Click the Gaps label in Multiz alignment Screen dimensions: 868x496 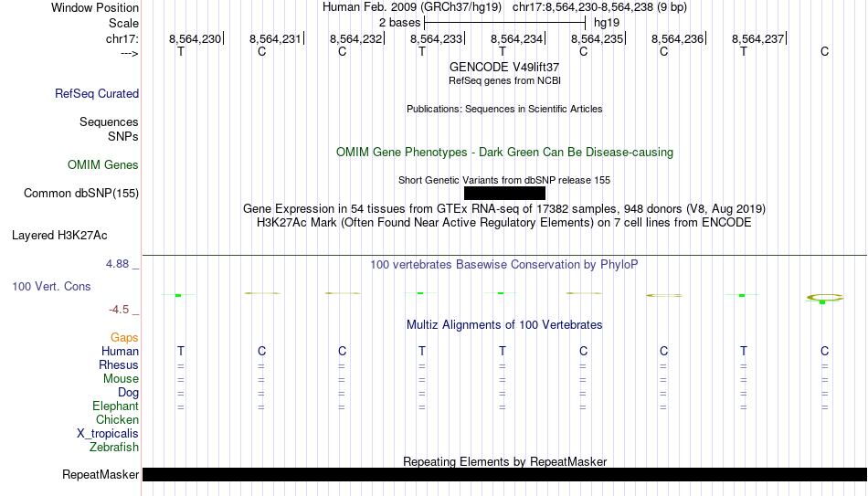pyautogui.click(x=124, y=338)
